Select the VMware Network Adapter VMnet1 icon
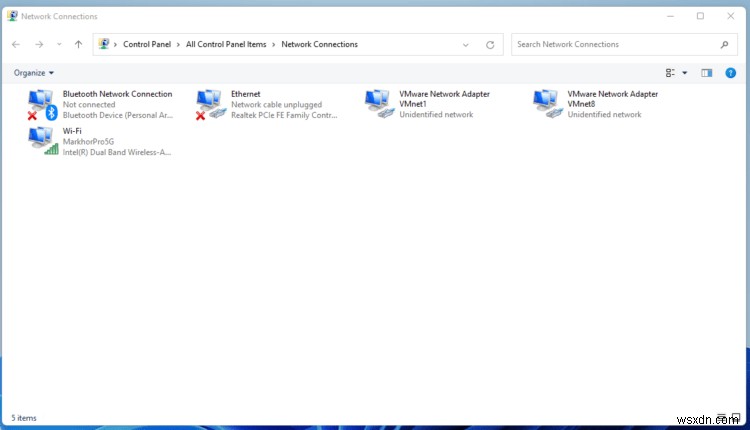This screenshot has width=750, height=430. (x=378, y=103)
